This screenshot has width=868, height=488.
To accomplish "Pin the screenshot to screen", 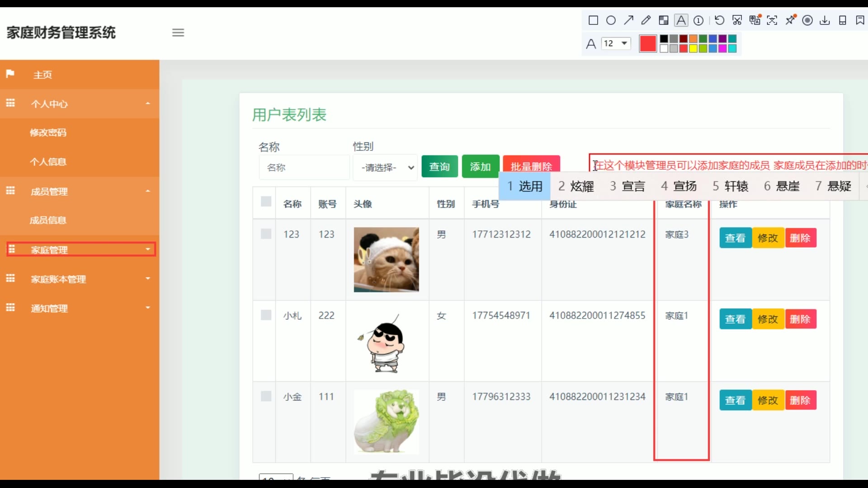I will tap(790, 20).
